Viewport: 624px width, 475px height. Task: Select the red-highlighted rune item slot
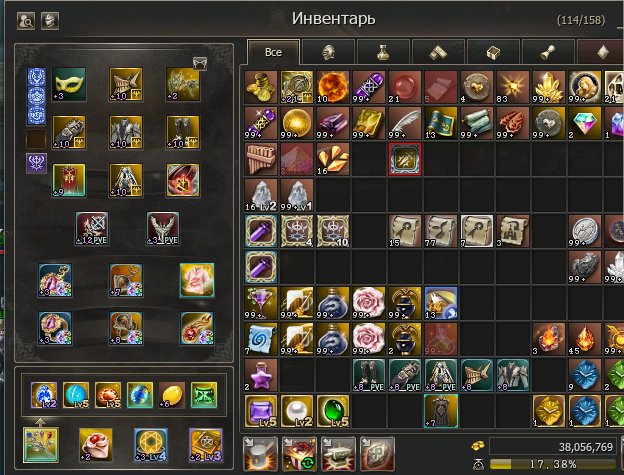(x=405, y=159)
